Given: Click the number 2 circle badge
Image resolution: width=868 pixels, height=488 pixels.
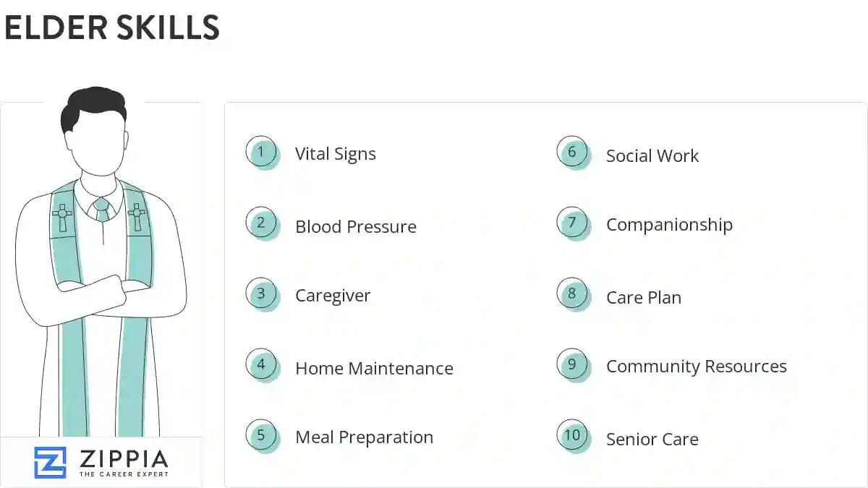Looking at the screenshot, I should click(261, 223).
